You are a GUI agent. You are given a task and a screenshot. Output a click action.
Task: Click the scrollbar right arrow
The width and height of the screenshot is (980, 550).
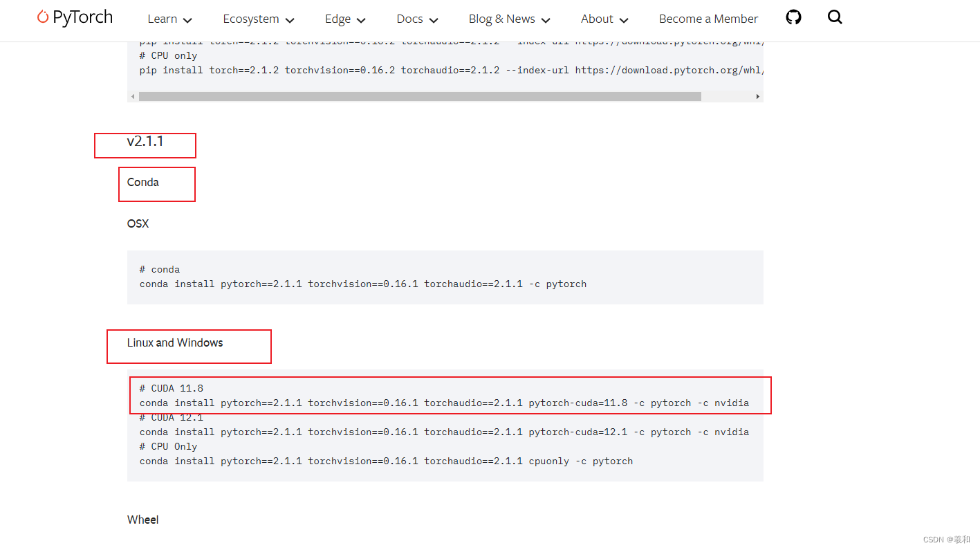pos(758,96)
